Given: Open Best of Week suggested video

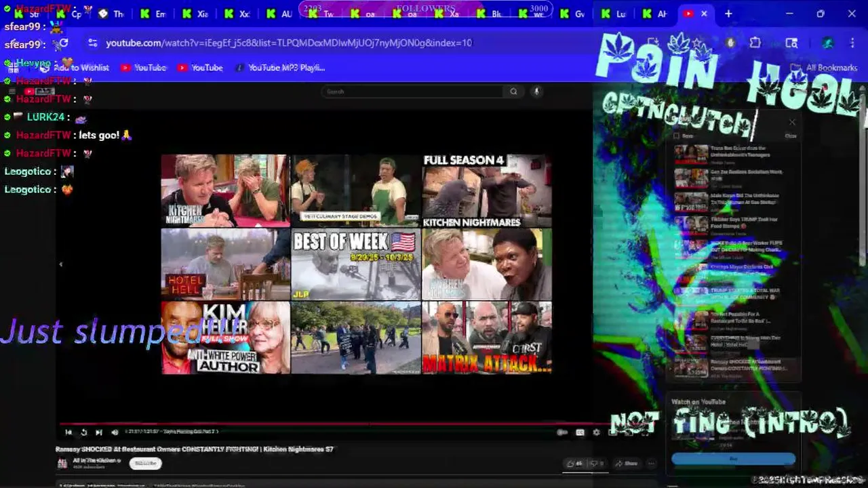Looking at the screenshot, I should point(355,264).
